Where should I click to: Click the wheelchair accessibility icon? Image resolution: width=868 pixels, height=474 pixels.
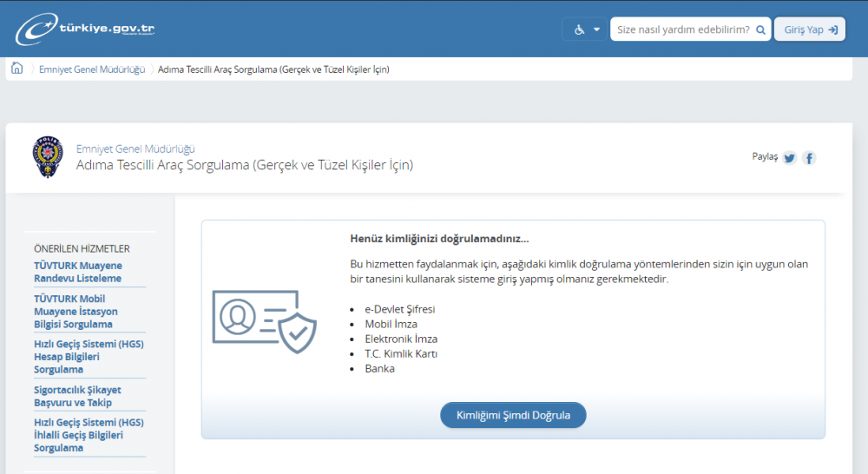coord(580,30)
